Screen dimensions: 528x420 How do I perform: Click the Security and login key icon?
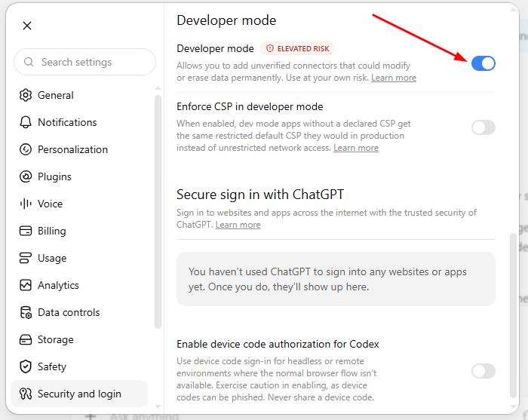[26, 394]
